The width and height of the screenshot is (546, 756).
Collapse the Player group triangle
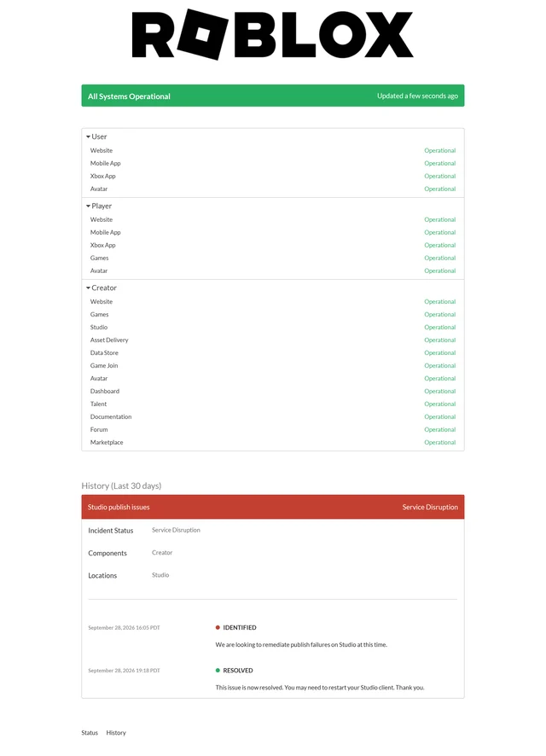pyautogui.click(x=88, y=206)
